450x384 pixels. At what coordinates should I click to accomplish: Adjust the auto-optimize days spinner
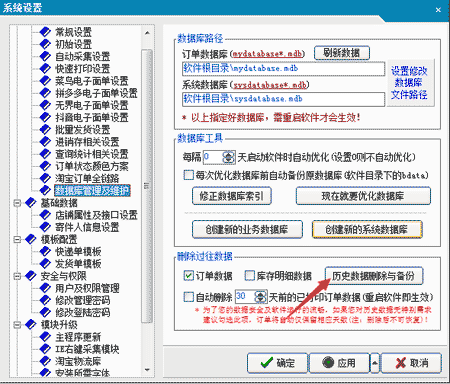[228, 157]
